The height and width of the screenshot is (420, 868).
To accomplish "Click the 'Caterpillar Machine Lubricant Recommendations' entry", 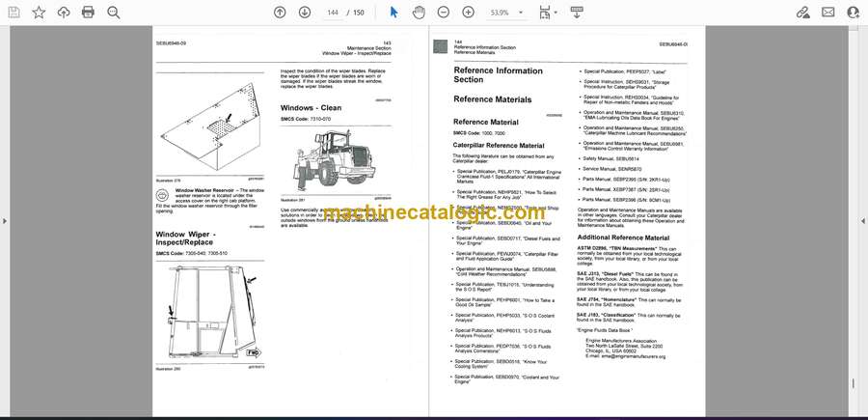I will pos(633,130).
